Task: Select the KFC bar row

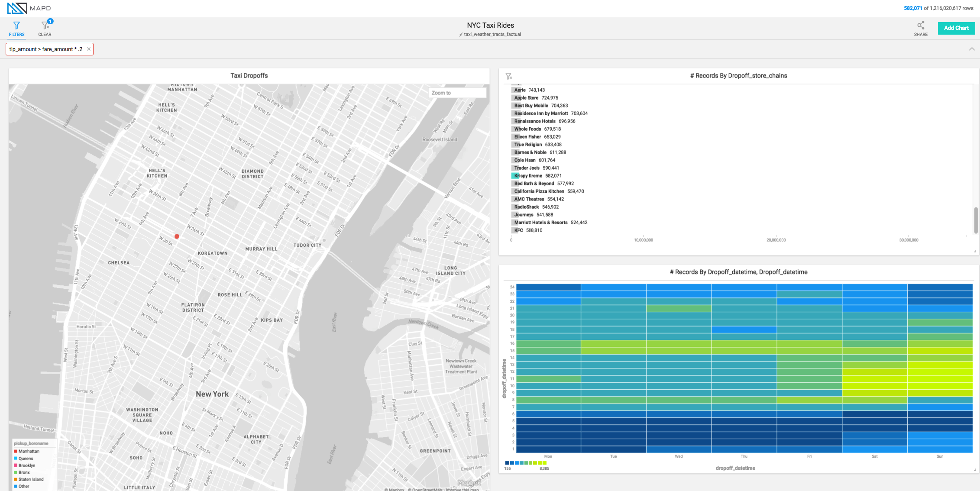Action: click(x=527, y=230)
